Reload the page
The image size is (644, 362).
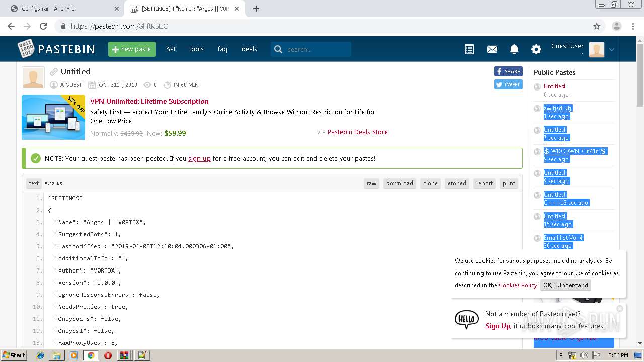[43, 26]
